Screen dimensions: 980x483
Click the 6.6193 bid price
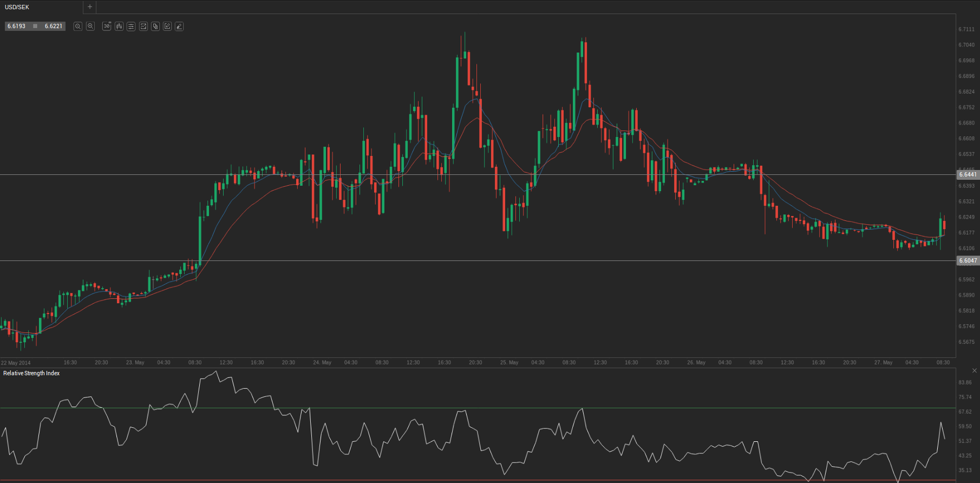coord(17,26)
